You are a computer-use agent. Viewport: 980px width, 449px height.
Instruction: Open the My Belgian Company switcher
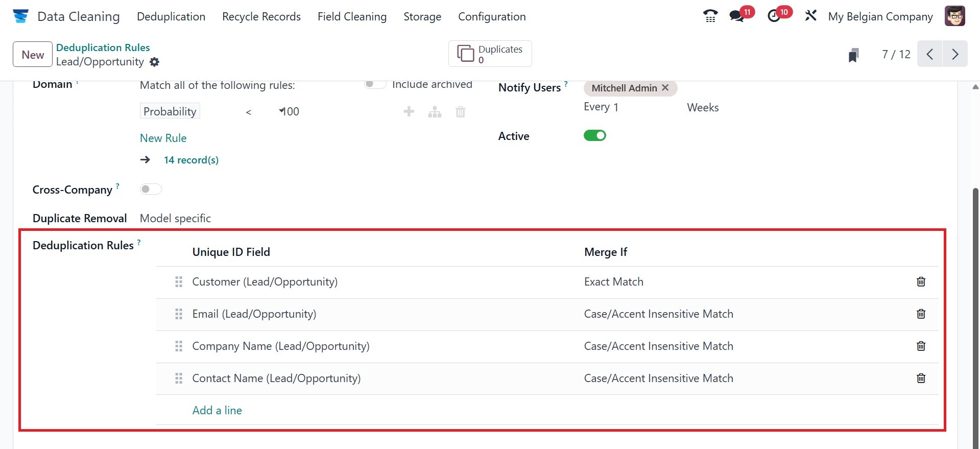(880, 16)
